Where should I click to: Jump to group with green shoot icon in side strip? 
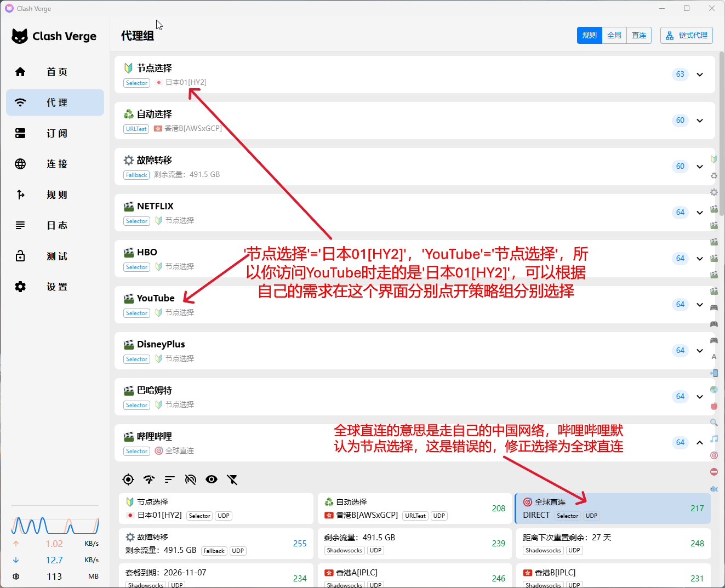click(713, 159)
